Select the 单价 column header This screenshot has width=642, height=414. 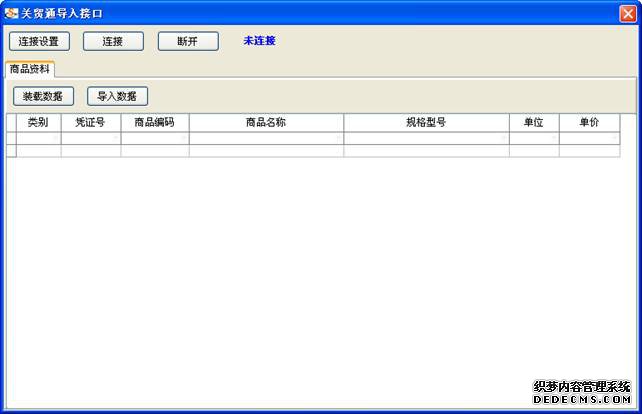(x=589, y=122)
